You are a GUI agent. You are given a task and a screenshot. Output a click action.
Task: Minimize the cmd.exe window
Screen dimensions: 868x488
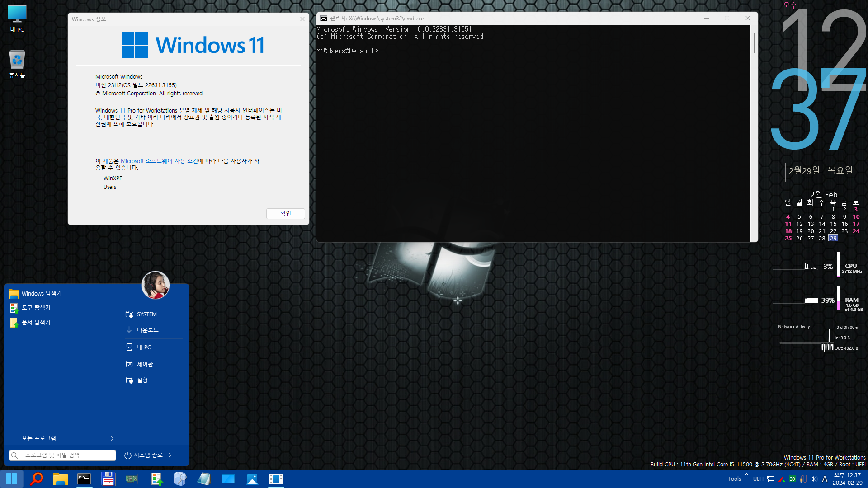point(706,18)
